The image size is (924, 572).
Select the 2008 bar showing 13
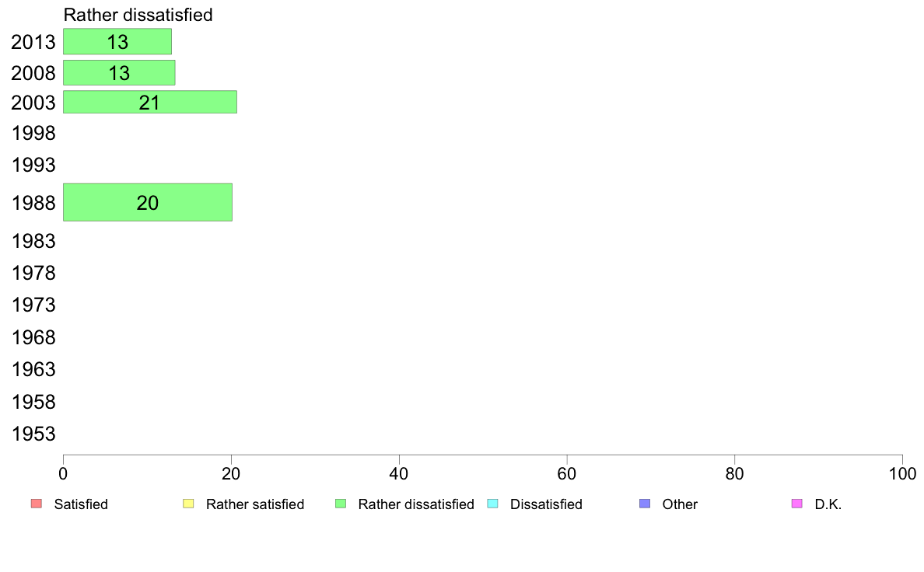coord(119,73)
